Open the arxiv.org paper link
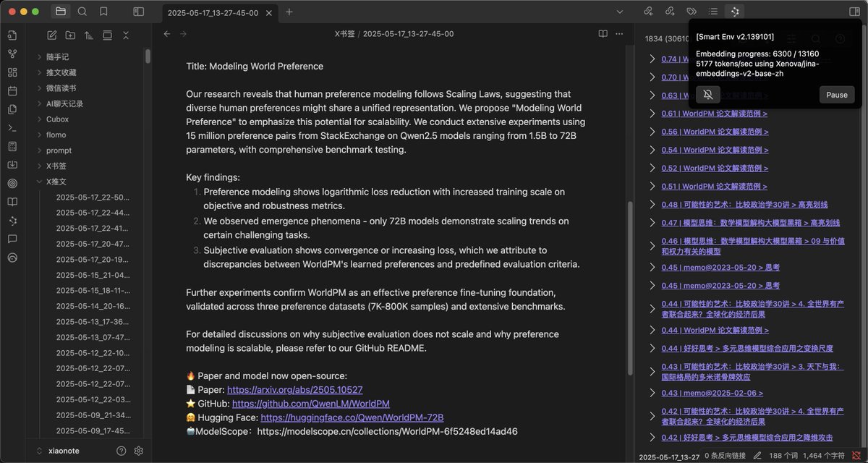 pos(295,389)
